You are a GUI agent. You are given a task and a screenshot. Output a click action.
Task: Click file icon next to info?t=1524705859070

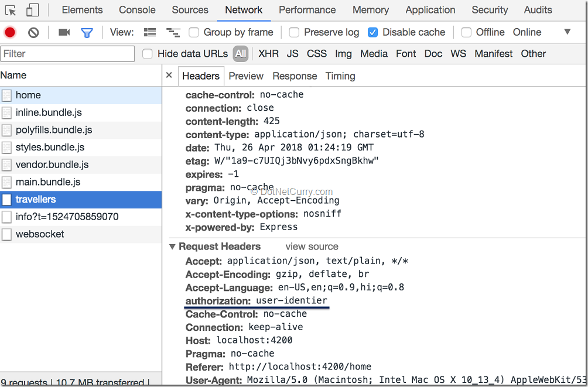click(x=6, y=217)
